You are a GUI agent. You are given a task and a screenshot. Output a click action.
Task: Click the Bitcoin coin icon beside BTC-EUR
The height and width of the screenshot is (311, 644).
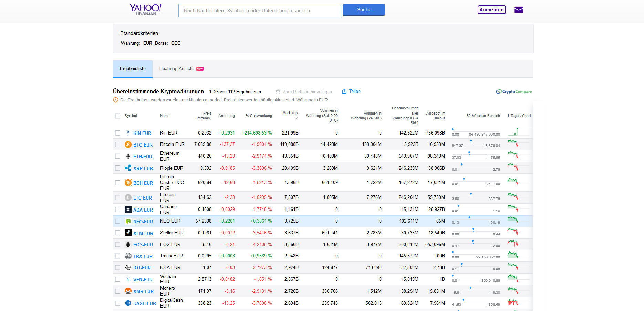[x=128, y=144]
